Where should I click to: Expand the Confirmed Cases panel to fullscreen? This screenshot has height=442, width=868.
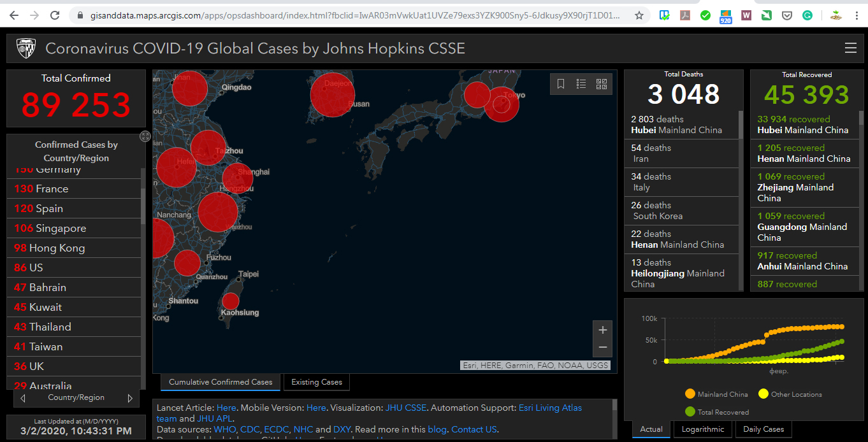(x=145, y=136)
